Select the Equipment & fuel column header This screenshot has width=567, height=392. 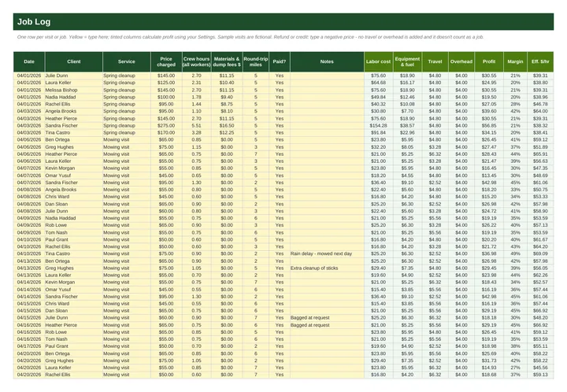[x=407, y=61]
